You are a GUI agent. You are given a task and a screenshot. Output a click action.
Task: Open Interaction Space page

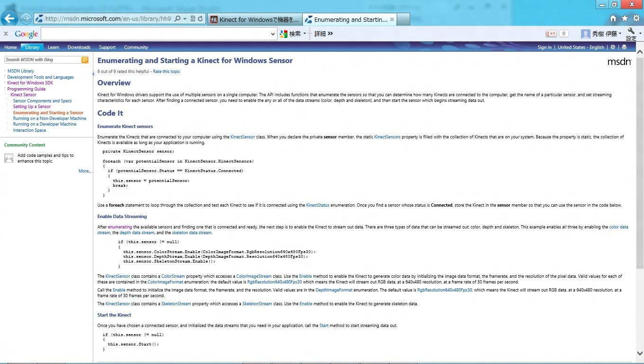[29, 130]
